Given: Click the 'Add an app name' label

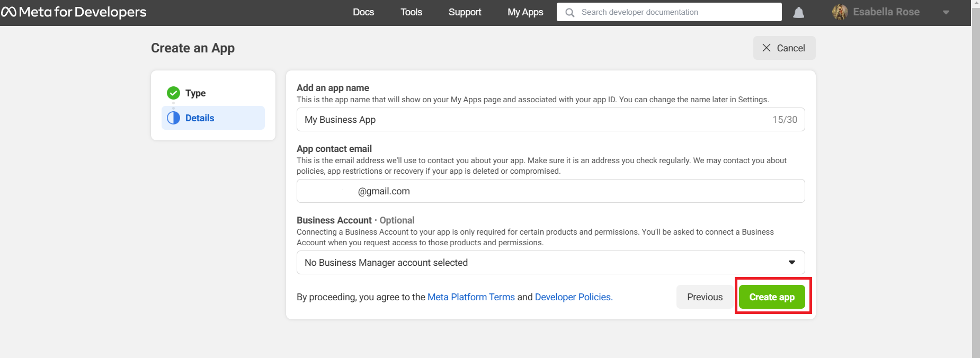Looking at the screenshot, I should (333, 88).
